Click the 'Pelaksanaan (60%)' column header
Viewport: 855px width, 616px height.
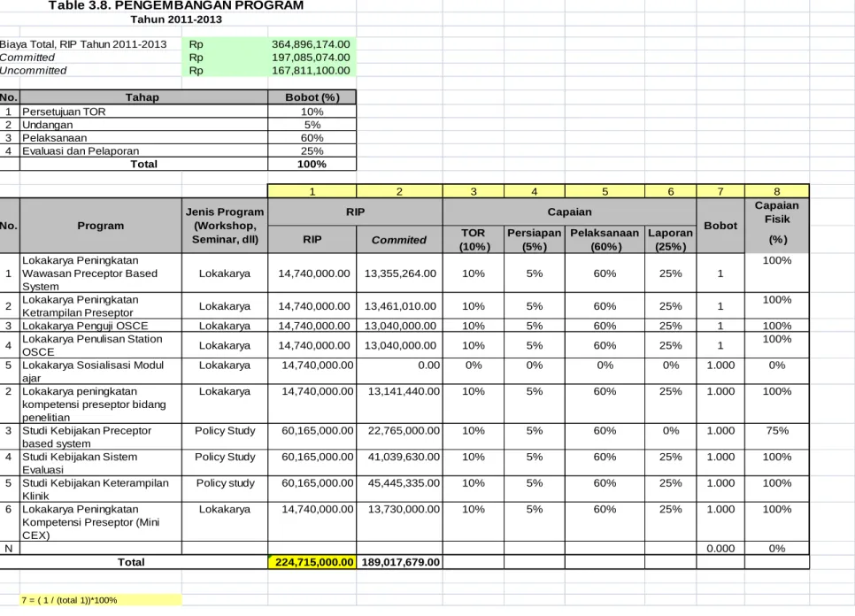[605, 239]
